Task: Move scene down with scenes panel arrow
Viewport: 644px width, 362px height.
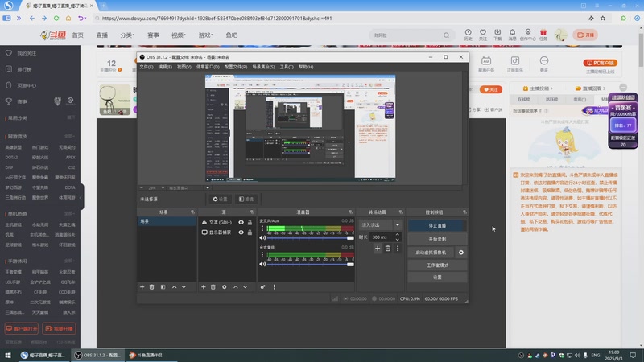Action: click(x=184, y=287)
